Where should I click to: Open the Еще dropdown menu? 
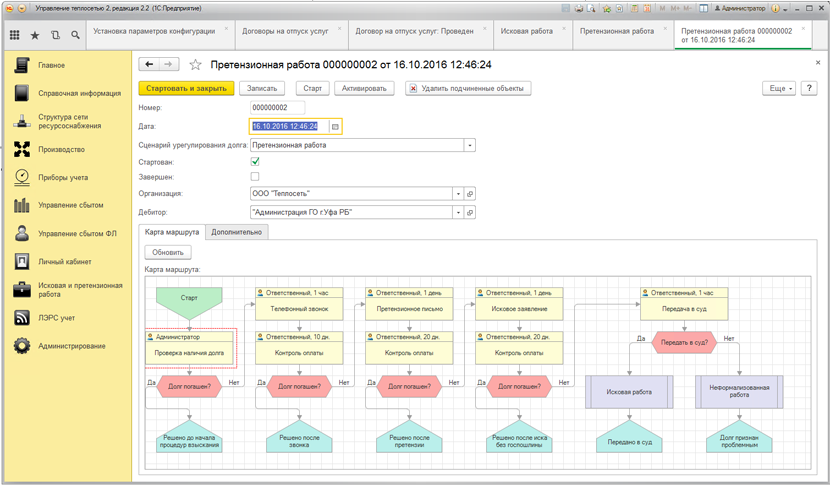779,88
